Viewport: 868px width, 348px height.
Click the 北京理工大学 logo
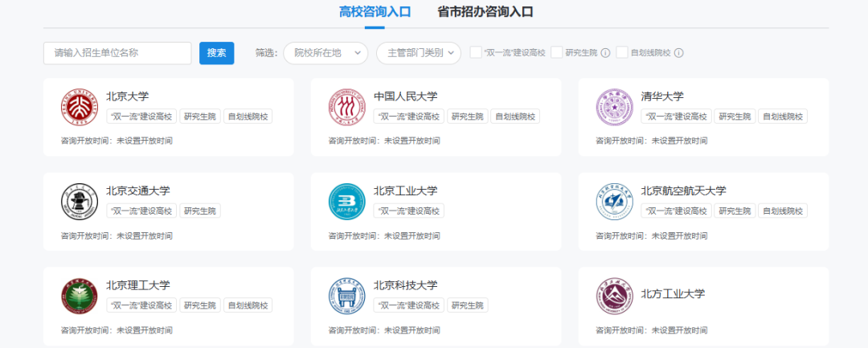(x=79, y=296)
